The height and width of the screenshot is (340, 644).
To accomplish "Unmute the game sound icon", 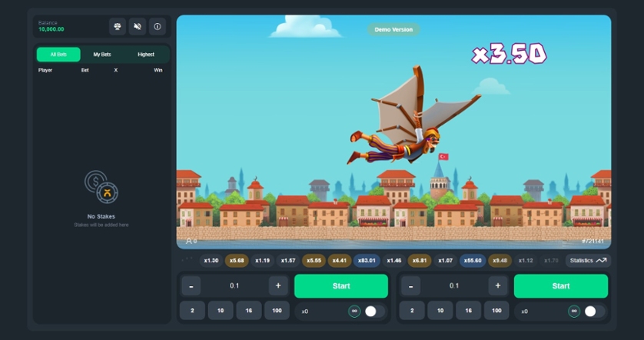I will 138,26.
